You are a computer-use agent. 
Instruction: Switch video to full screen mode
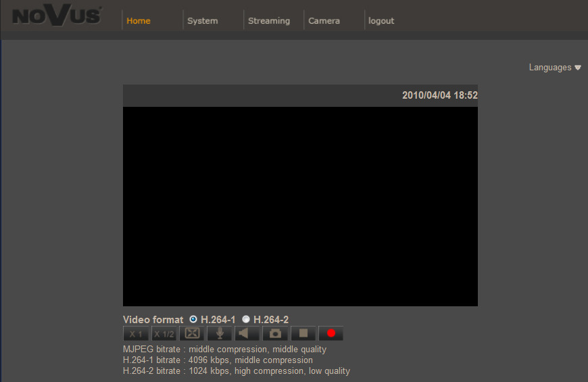point(192,333)
